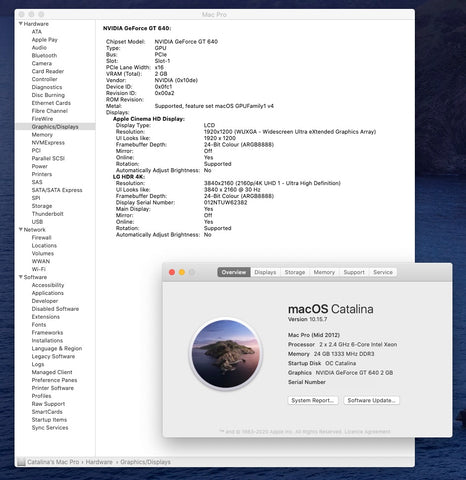Open Logs under Software
The image size is (466, 480).
[x=38, y=364]
